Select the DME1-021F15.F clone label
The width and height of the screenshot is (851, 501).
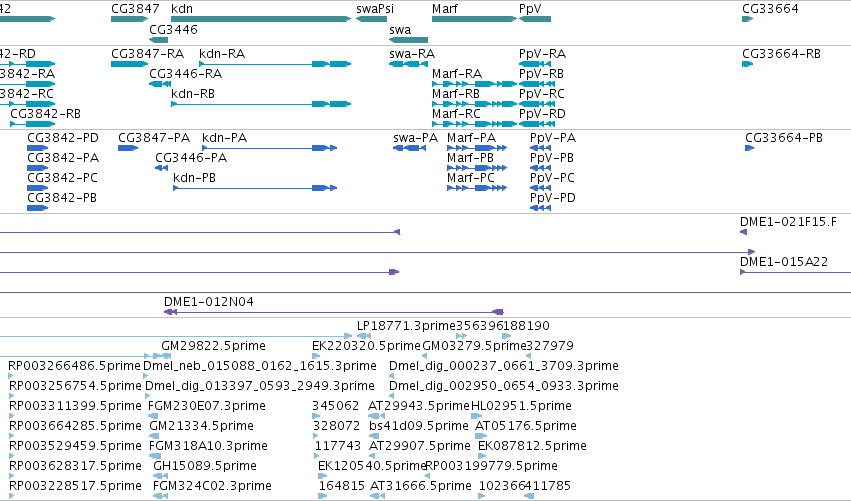click(x=788, y=222)
